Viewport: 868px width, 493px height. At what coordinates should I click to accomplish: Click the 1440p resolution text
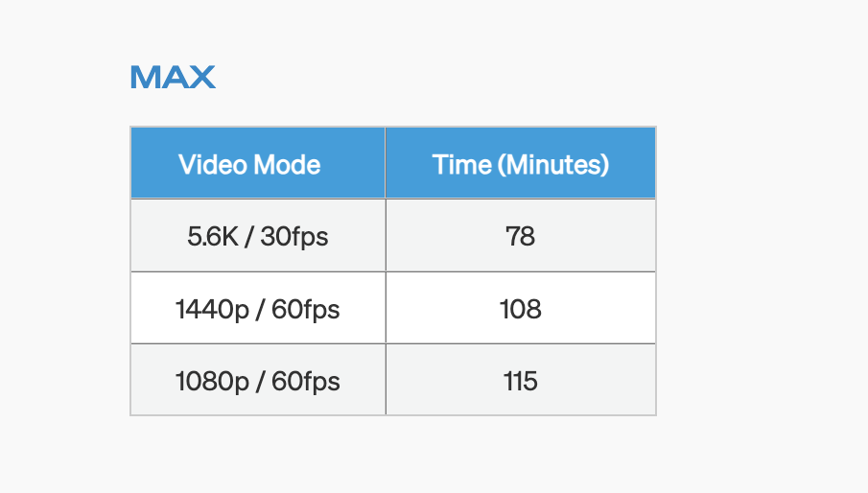pyautogui.click(x=209, y=309)
